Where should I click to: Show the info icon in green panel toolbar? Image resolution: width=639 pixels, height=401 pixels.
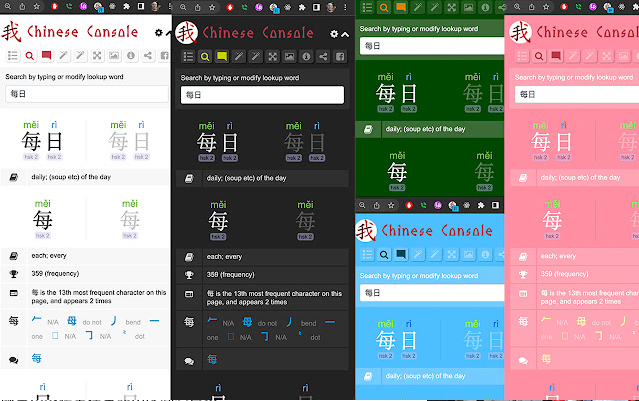tap(485, 7)
